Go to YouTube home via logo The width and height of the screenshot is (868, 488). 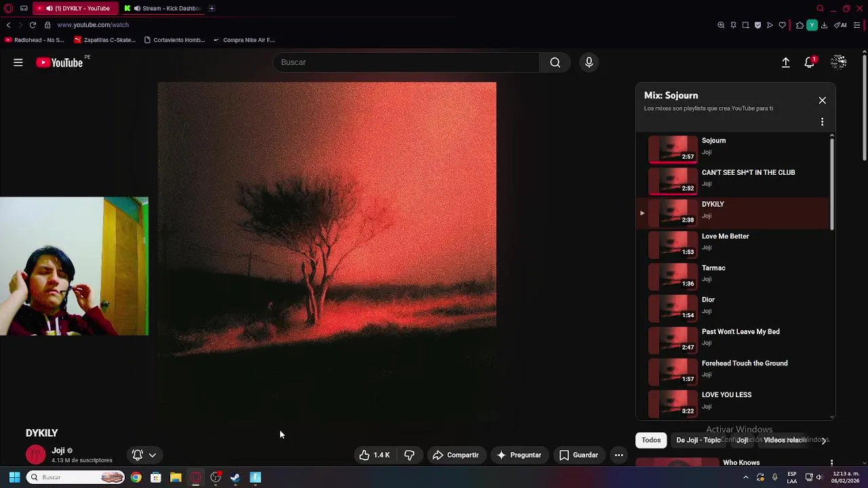point(59,62)
